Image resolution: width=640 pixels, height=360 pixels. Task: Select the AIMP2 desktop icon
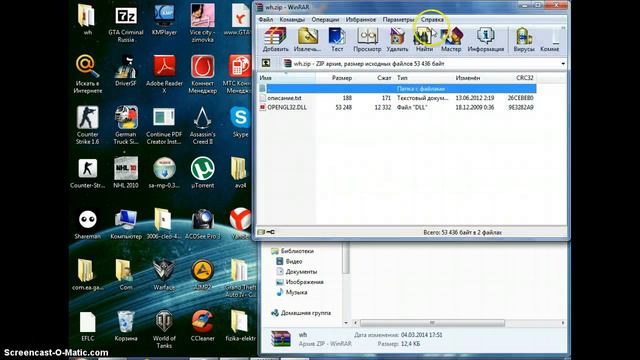pyautogui.click(x=202, y=275)
